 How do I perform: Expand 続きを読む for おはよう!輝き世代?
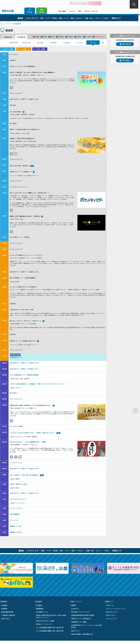coord(13,83)
